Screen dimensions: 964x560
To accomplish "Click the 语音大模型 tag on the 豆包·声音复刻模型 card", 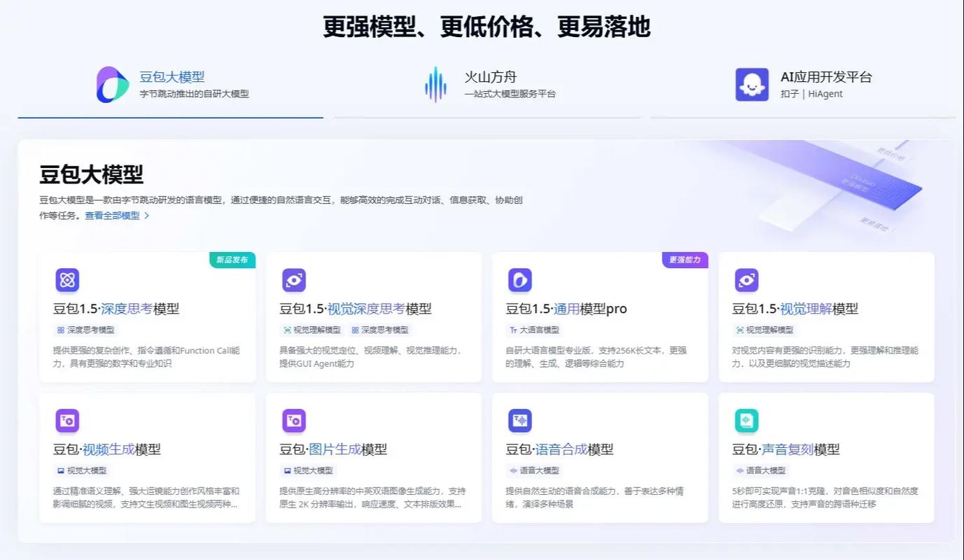I will coord(761,470).
